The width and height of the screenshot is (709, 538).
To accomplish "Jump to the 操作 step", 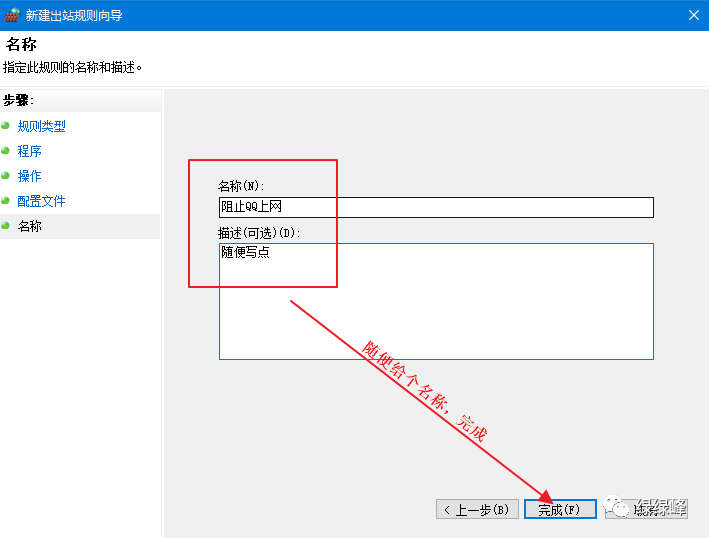I will click(x=29, y=176).
